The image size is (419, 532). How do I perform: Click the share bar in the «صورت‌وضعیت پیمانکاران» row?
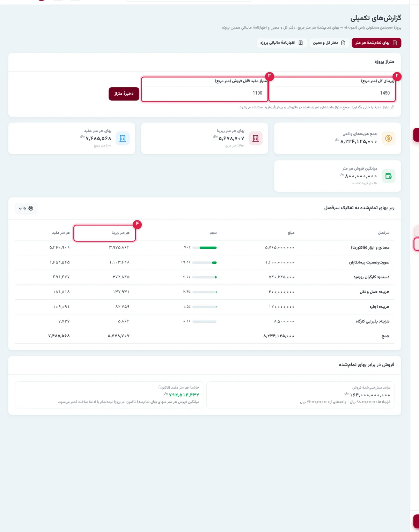tap(204, 262)
